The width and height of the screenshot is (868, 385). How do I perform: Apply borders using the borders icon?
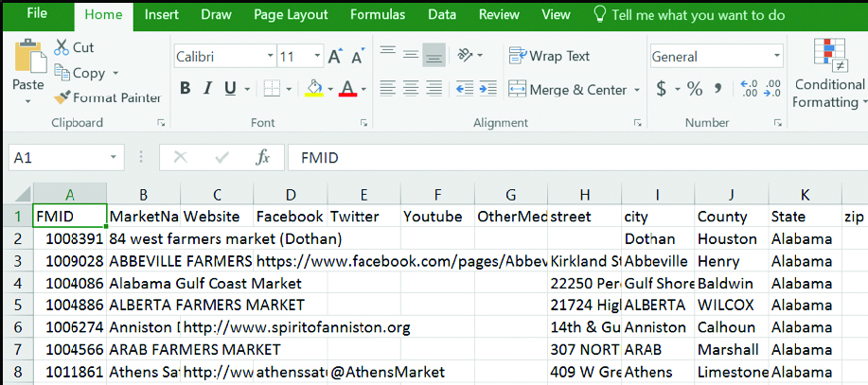(272, 89)
